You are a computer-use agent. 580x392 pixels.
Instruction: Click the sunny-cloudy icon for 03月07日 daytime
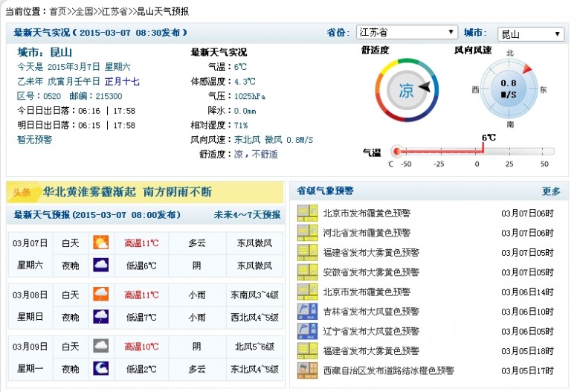tap(100, 242)
